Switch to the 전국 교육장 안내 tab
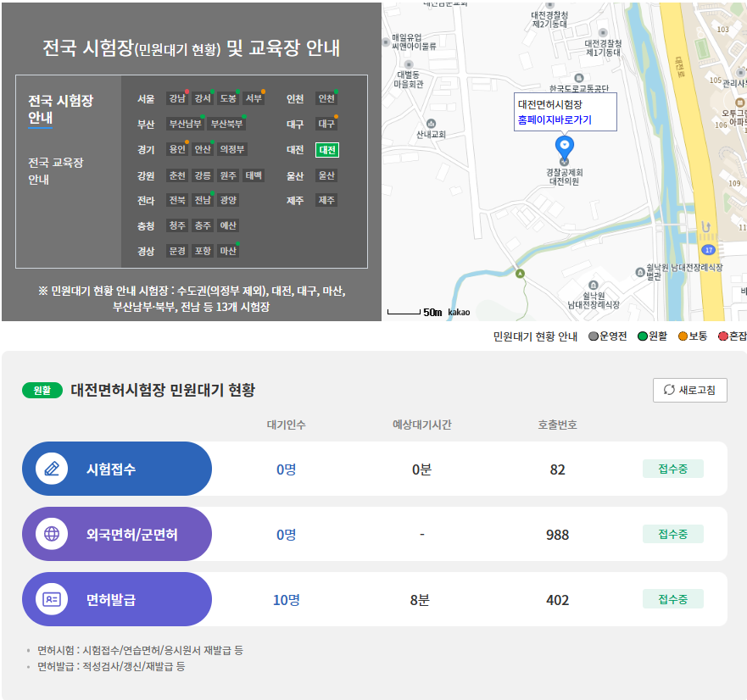 pos(56,171)
